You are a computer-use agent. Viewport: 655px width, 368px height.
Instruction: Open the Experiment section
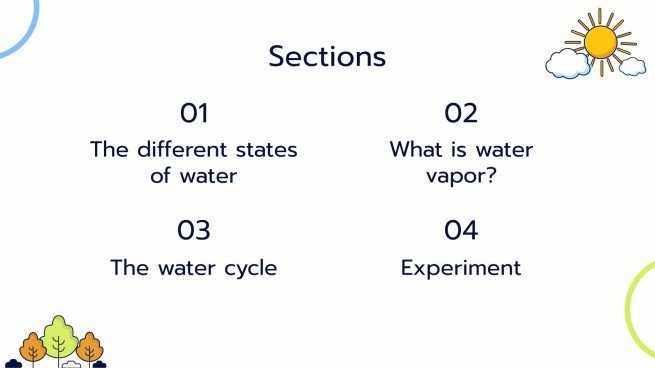(461, 268)
